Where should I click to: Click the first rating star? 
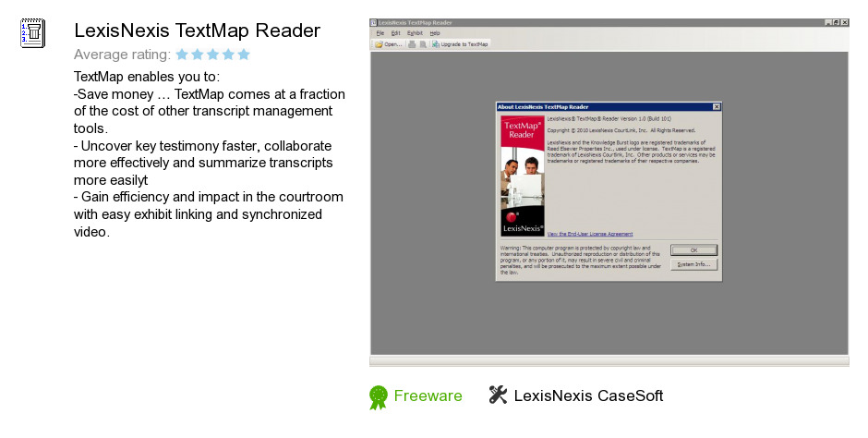pyautogui.click(x=182, y=55)
